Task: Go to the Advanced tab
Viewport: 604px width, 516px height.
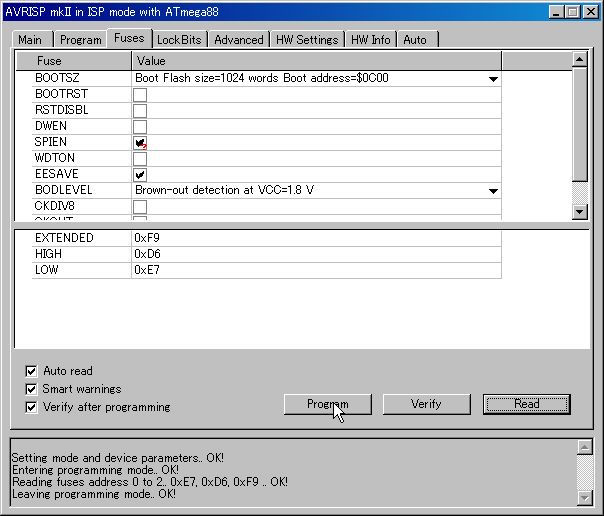Action: (239, 40)
